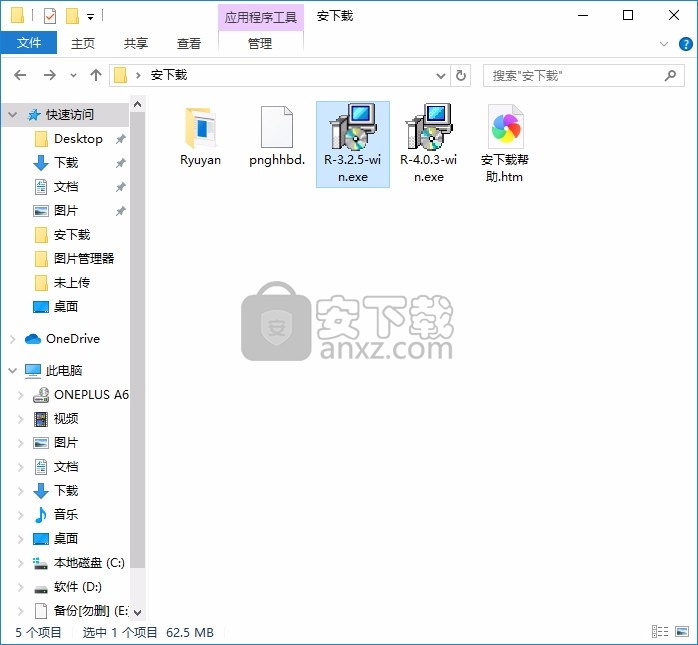698x645 pixels.
Task: Click the Forward navigation arrow
Action: click(x=49, y=75)
